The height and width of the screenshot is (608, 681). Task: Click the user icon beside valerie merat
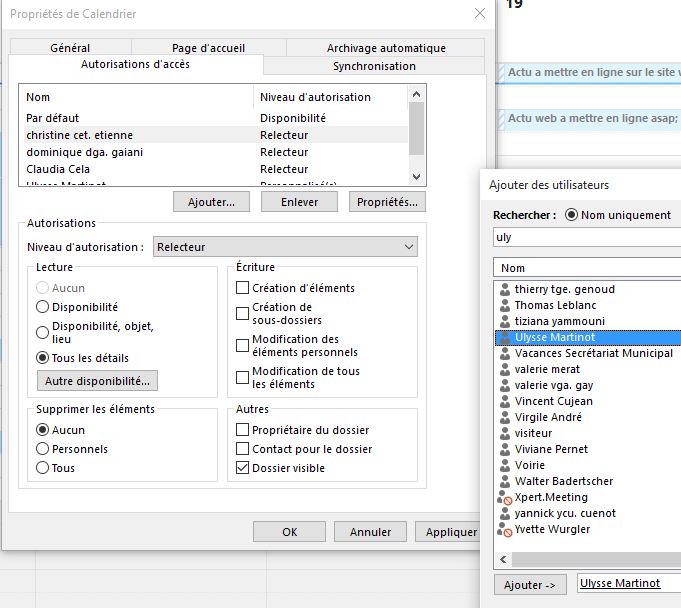[x=504, y=370]
